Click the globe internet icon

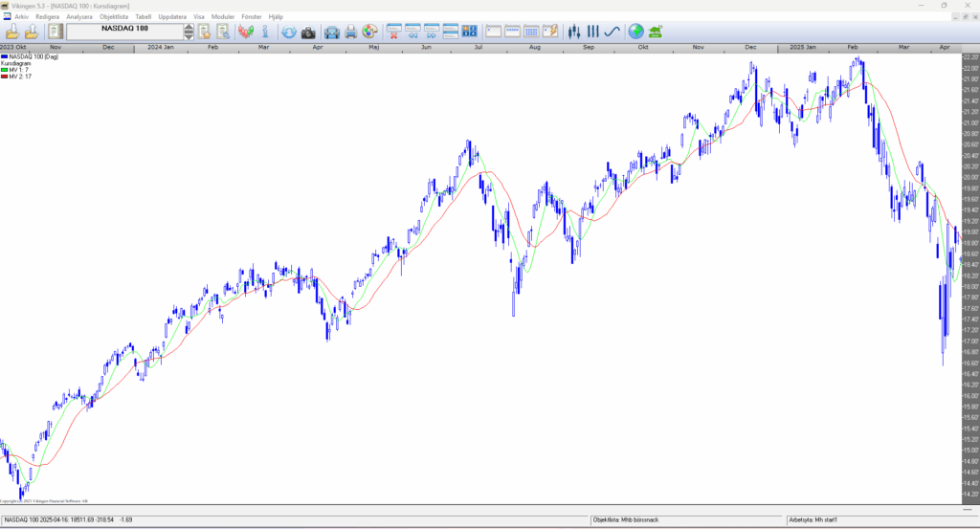click(635, 32)
